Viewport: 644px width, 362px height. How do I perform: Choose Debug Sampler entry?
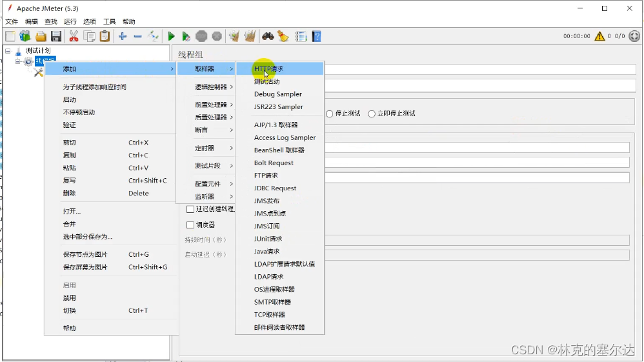(x=279, y=94)
